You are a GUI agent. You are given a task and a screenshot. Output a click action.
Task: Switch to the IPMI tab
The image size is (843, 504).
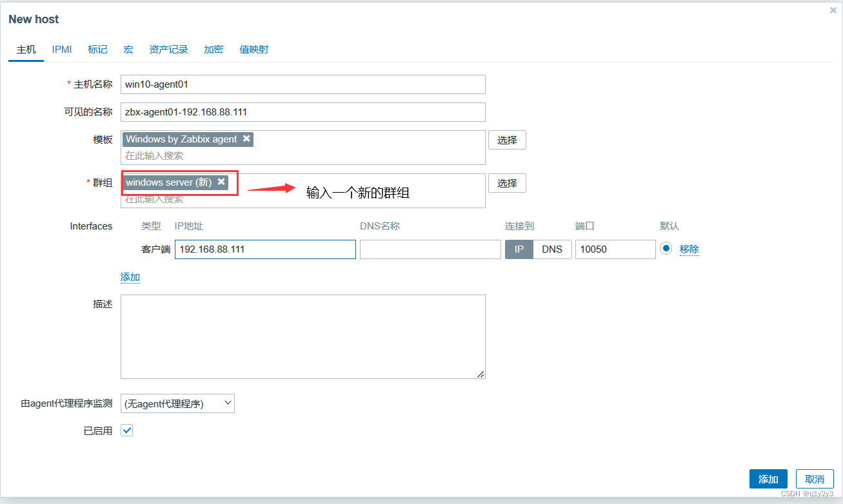61,49
